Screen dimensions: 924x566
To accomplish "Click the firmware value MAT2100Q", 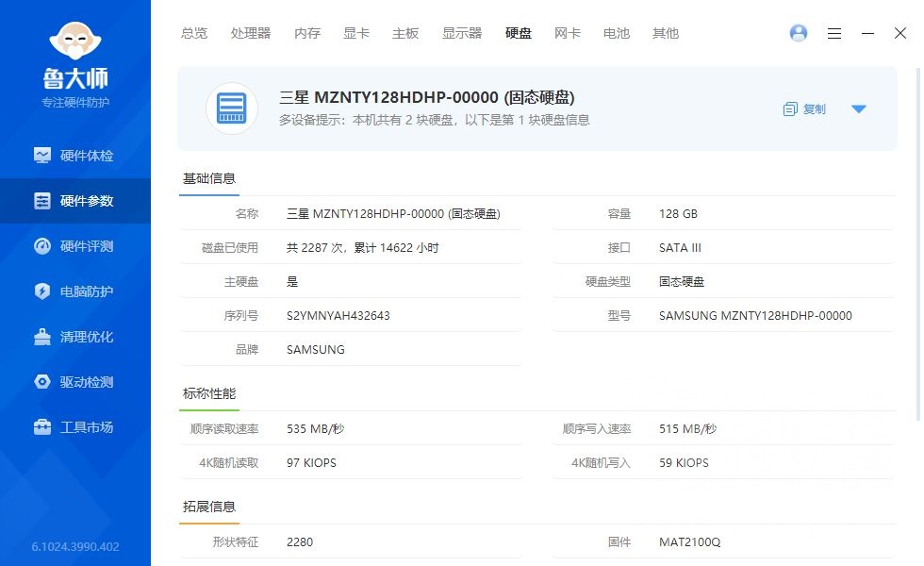I will pos(690,541).
